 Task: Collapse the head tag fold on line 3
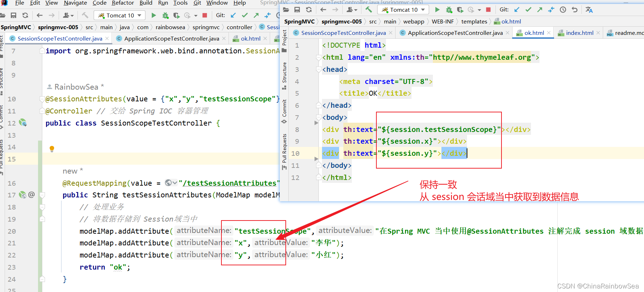point(319,69)
